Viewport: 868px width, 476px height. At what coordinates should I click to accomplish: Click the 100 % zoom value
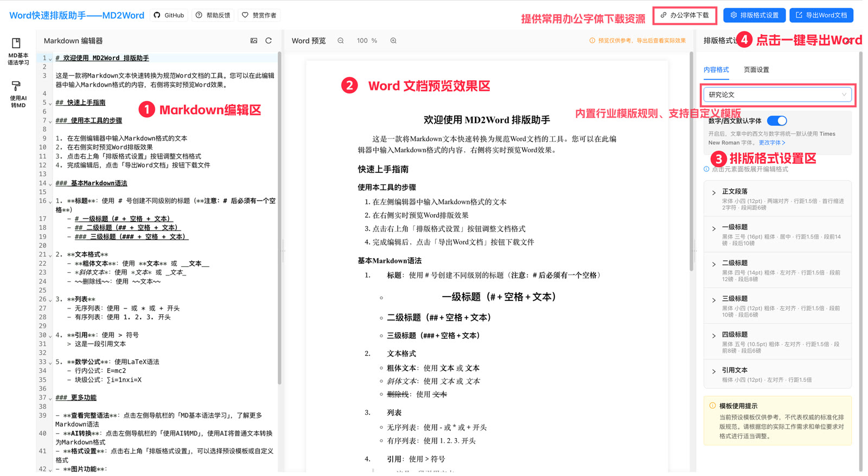point(367,41)
